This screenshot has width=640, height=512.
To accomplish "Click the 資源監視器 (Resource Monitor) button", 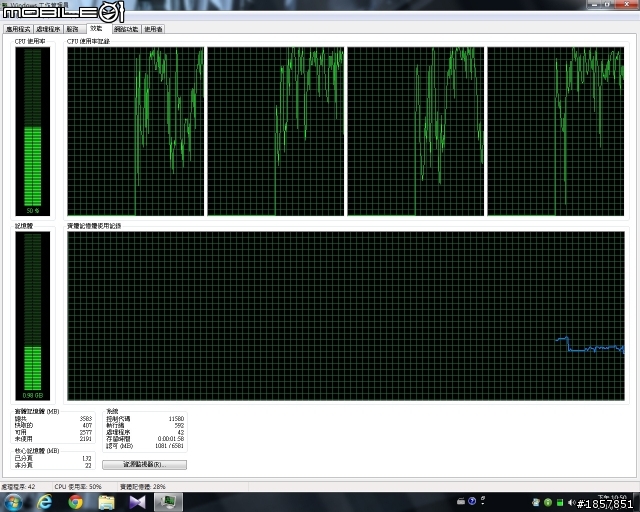I will (144, 465).
